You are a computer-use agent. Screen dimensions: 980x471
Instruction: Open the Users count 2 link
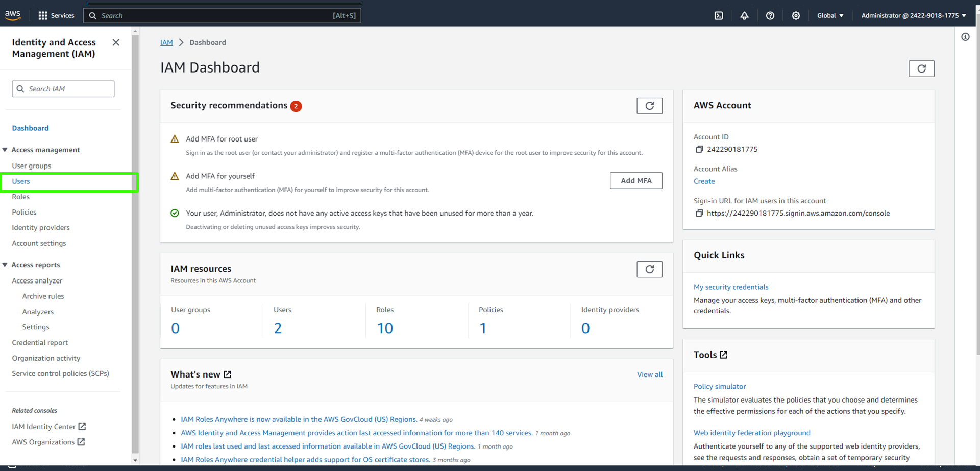point(278,328)
